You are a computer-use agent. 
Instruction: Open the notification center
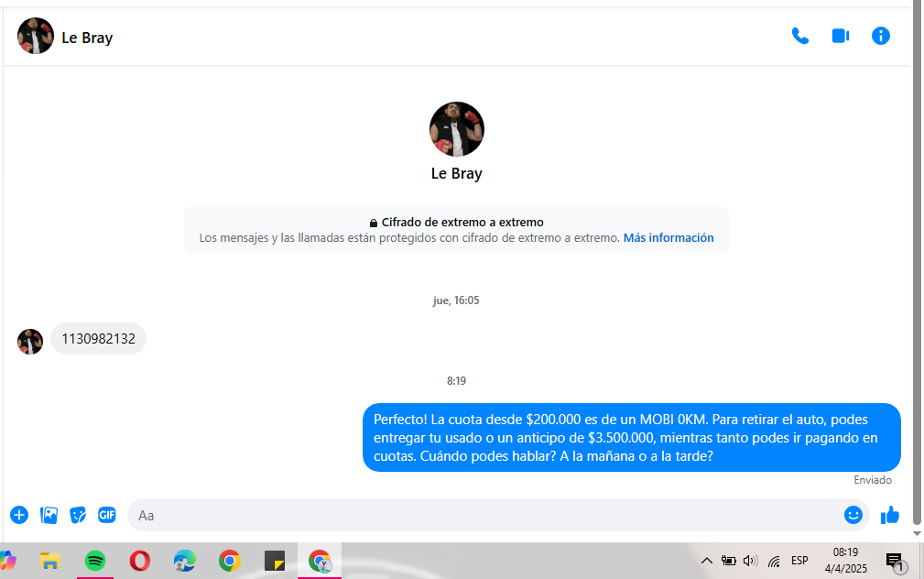coord(895,561)
